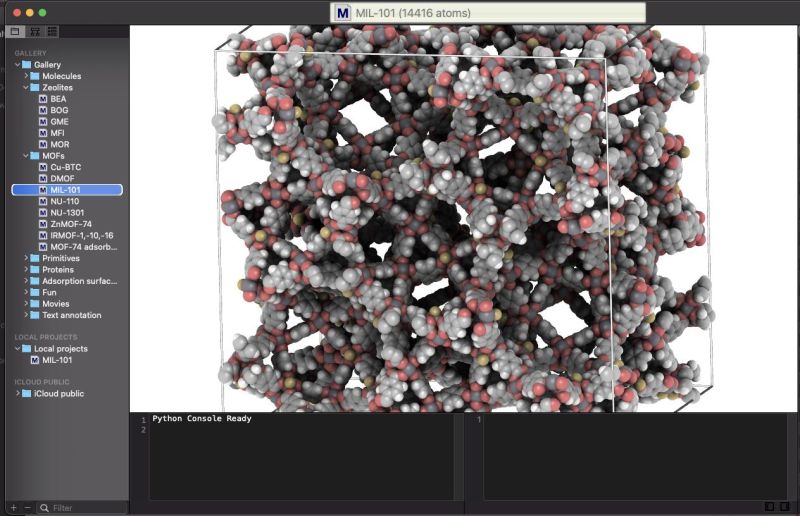This screenshot has height=516, width=800.
Task: Click the 'Fun' folder label
Action: pyautogui.click(x=49, y=292)
